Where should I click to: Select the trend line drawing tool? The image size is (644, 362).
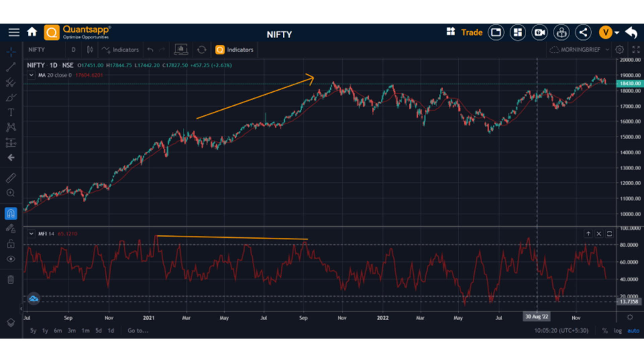pos(11,67)
